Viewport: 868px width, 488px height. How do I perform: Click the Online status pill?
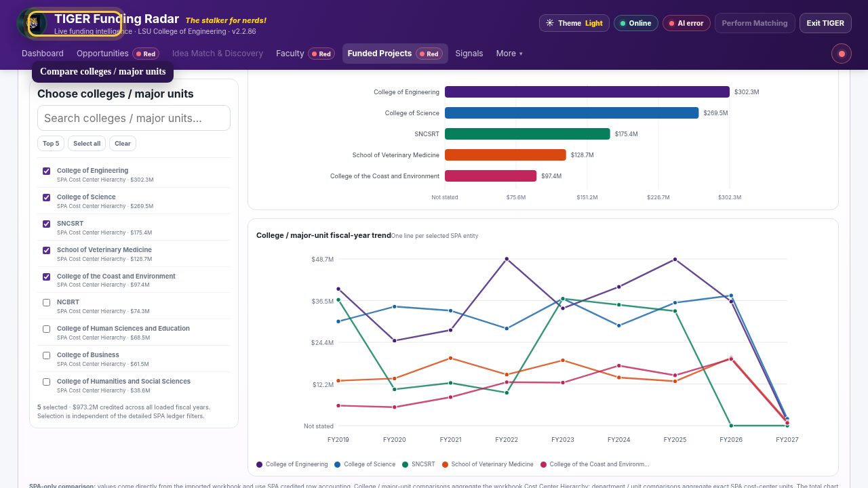(636, 23)
